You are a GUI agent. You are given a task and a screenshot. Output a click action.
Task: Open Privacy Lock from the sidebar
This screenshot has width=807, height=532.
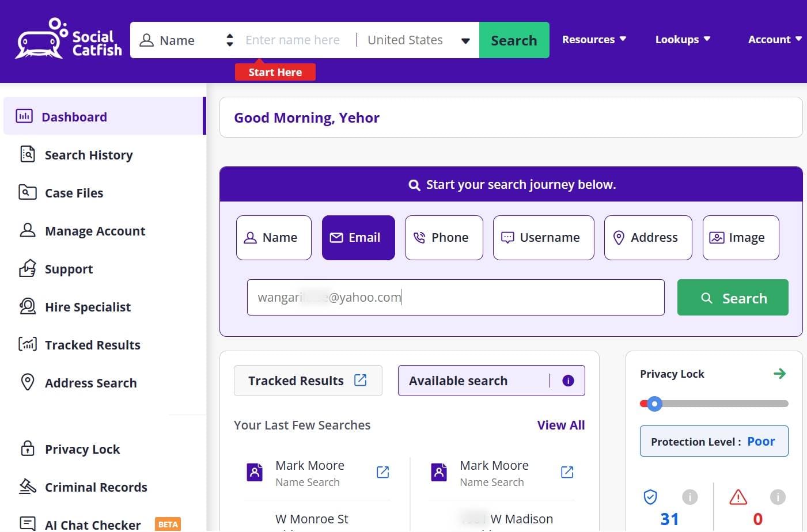click(82, 449)
